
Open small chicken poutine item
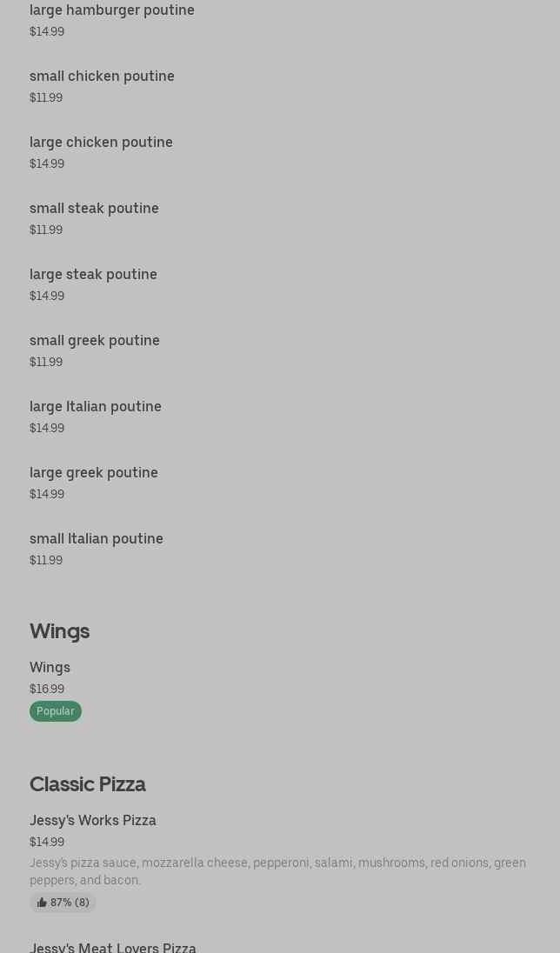click(x=102, y=77)
